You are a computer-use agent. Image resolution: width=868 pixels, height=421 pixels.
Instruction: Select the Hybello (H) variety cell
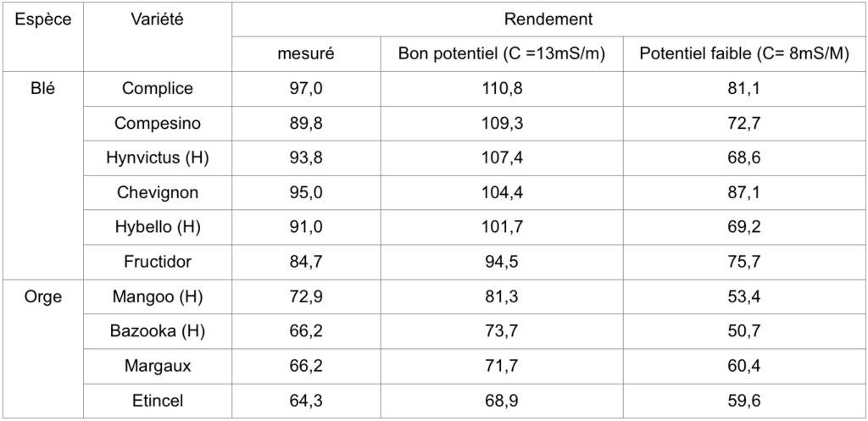(x=158, y=227)
